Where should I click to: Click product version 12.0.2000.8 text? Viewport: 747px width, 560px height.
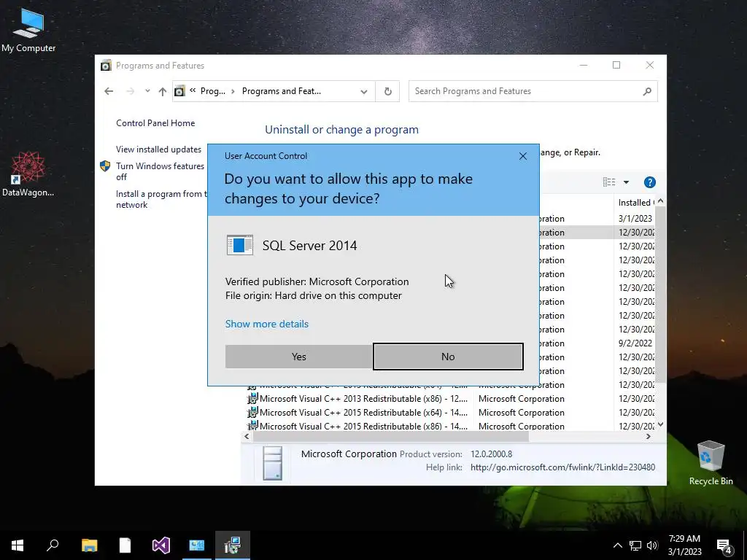coord(491,454)
